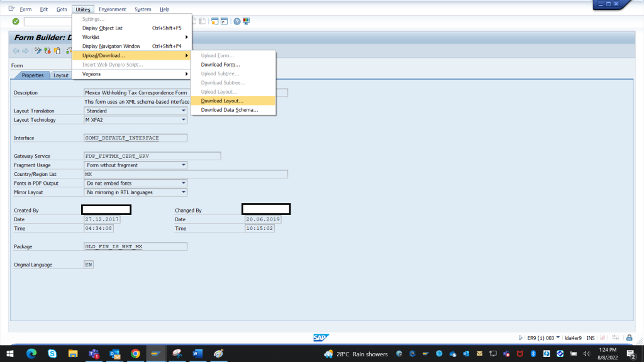Click the clipboard Other Object icon
Screen dimensions: 644x362
coord(57,51)
